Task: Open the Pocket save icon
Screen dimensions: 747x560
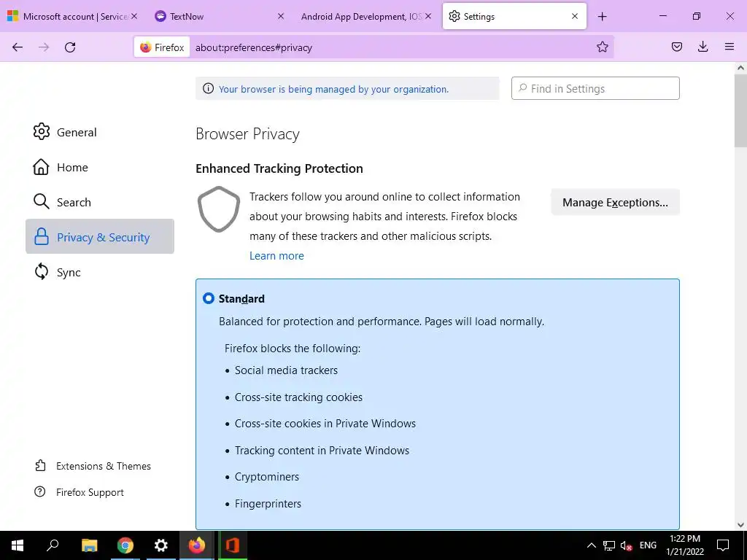Action: coord(676,47)
